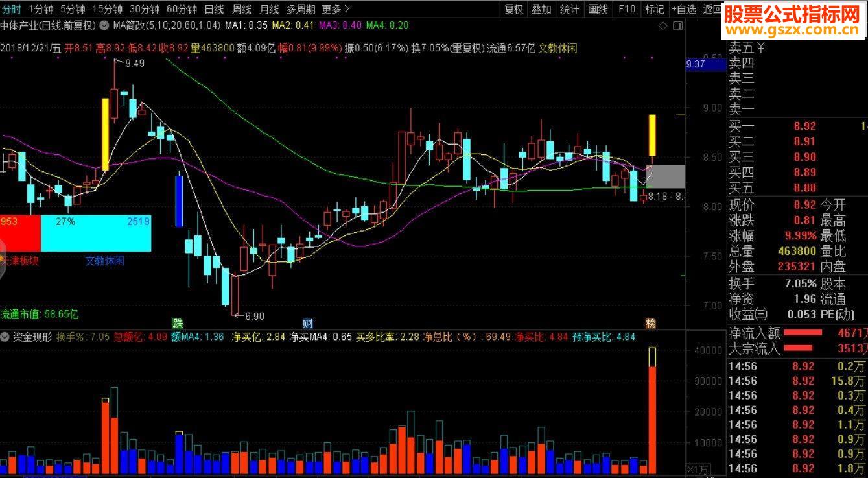Select the 1分钟 period tab
The height and width of the screenshot is (478, 868).
click(41, 9)
